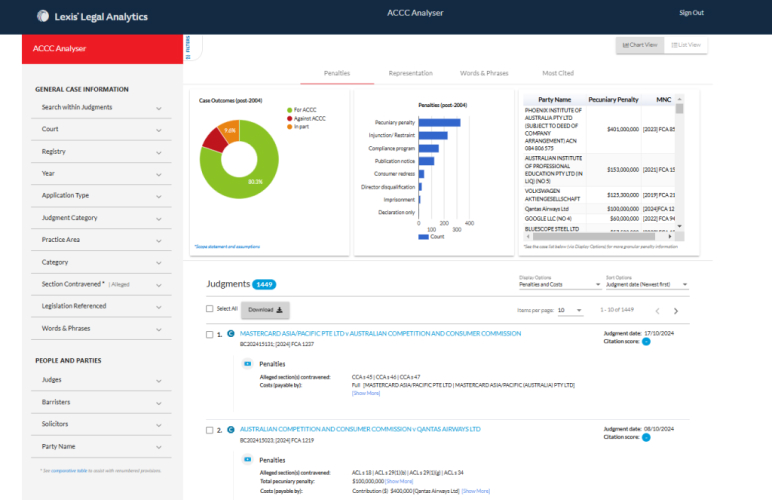Expand the Court filter
Screen dimensions: 772x500
pyautogui.click(x=101, y=129)
